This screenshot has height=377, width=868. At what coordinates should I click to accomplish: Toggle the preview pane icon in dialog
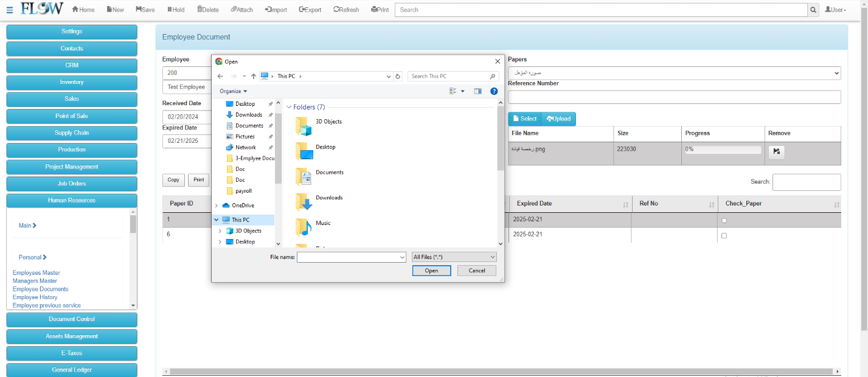coord(477,91)
